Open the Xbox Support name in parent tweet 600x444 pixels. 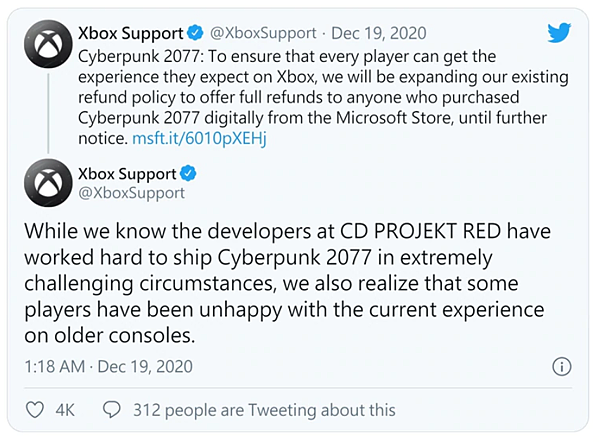pos(131,33)
